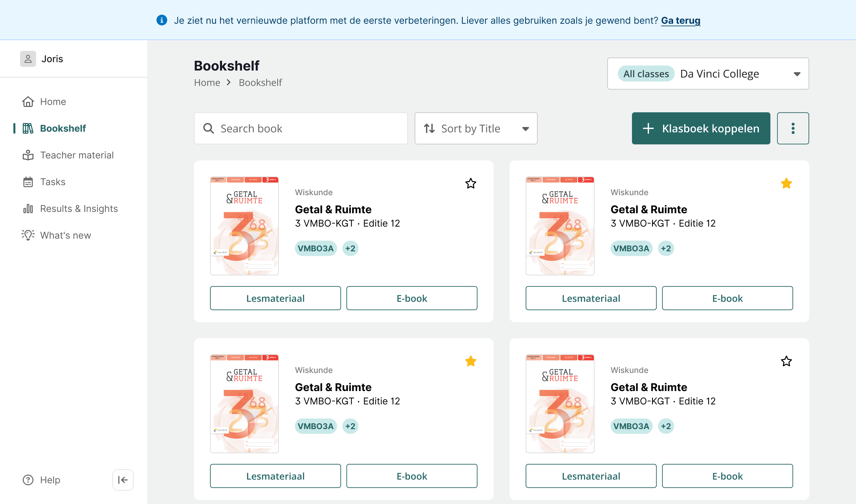This screenshot has height=504, width=856.
Task: Click the Bookshelf books icon
Action: pyautogui.click(x=28, y=128)
